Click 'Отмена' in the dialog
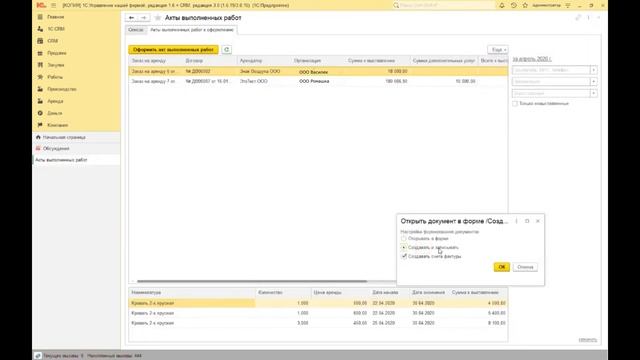 coord(525,267)
